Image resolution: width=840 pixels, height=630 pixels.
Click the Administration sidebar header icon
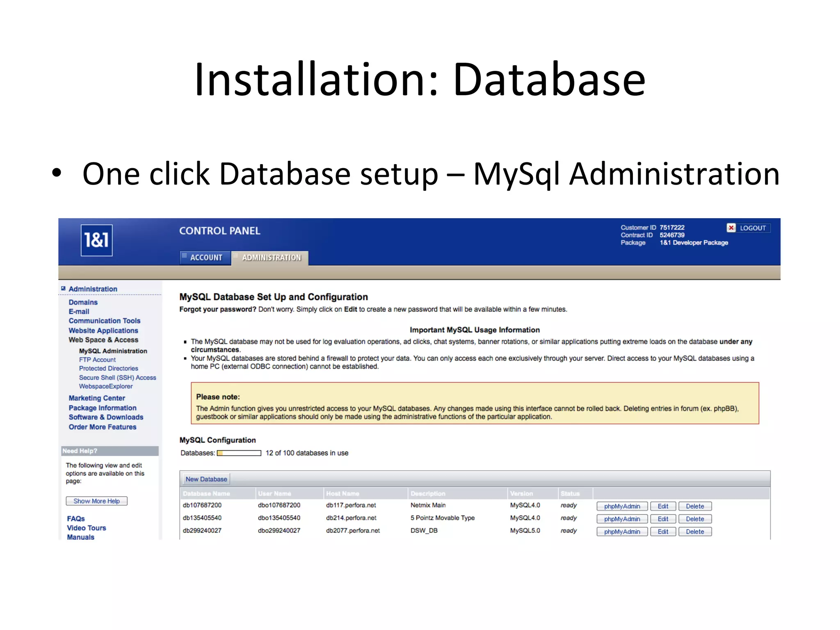63,288
